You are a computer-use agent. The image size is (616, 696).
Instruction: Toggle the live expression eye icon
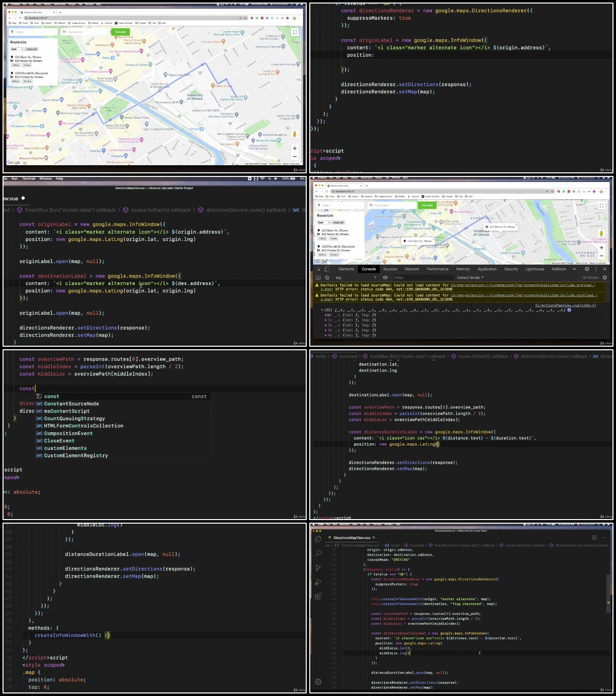[385, 278]
